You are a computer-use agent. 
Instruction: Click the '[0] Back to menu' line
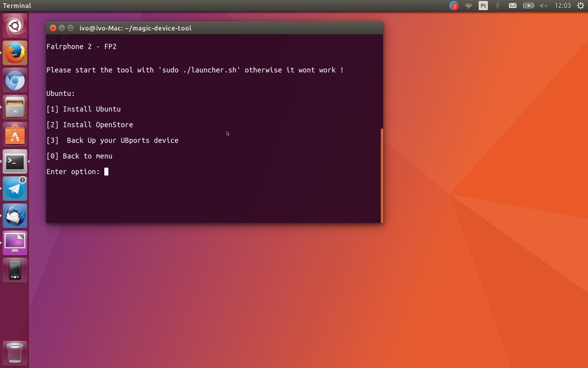point(79,156)
